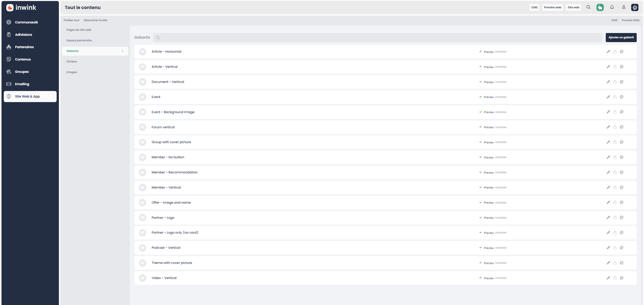The width and height of the screenshot is (644, 305).
Task: Select Pages du site web menu item
Action: pos(79,30)
